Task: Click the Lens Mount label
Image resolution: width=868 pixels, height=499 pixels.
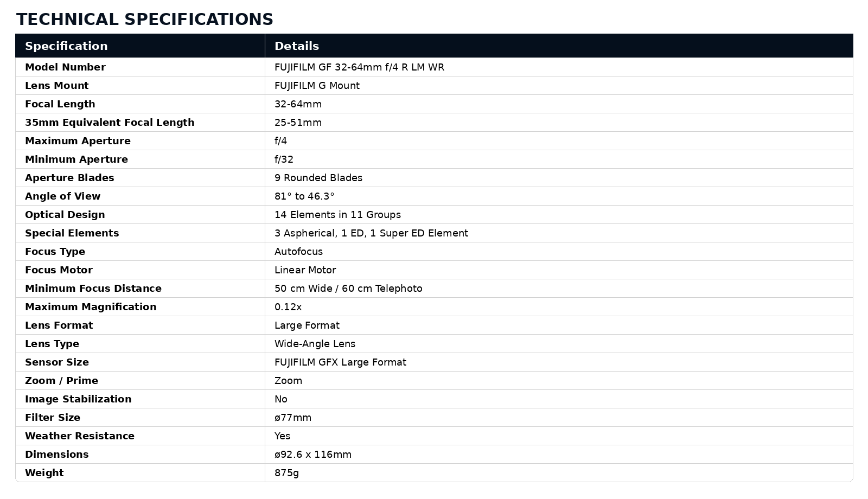Action: [56, 86]
